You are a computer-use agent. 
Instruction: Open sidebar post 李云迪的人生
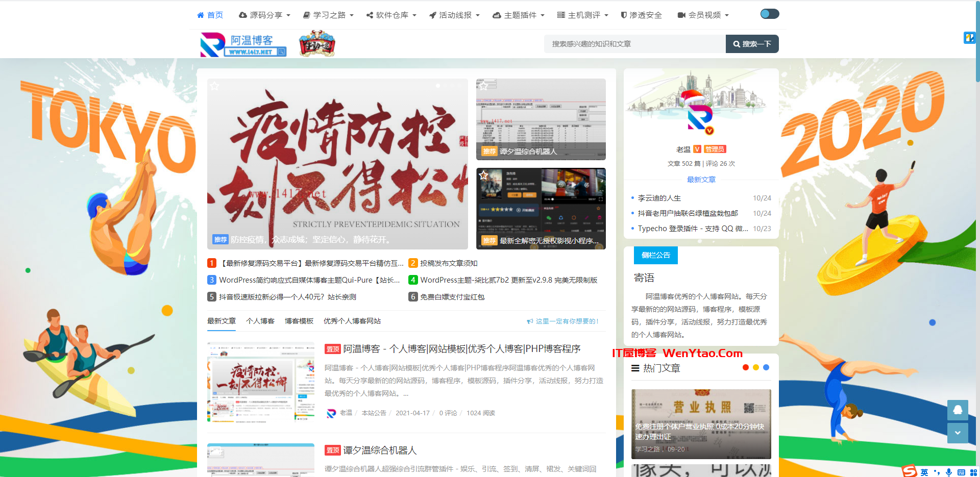pyautogui.click(x=659, y=198)
